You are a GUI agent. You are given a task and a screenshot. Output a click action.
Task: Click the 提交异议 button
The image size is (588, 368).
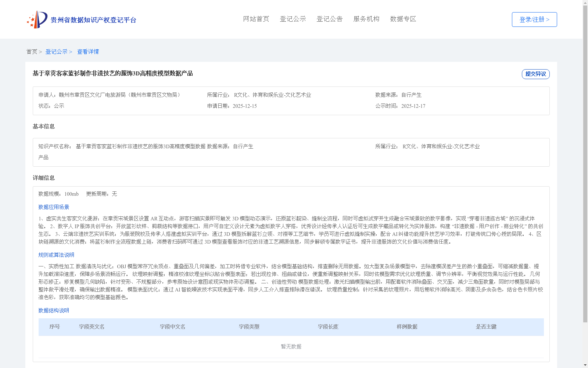535,74
